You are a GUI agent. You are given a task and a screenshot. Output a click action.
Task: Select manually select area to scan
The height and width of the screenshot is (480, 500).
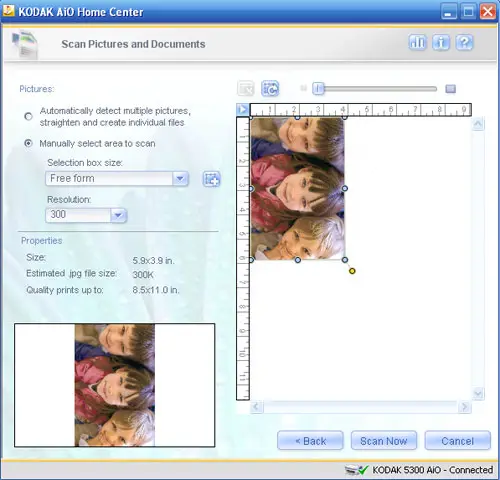tap(29, 143)
